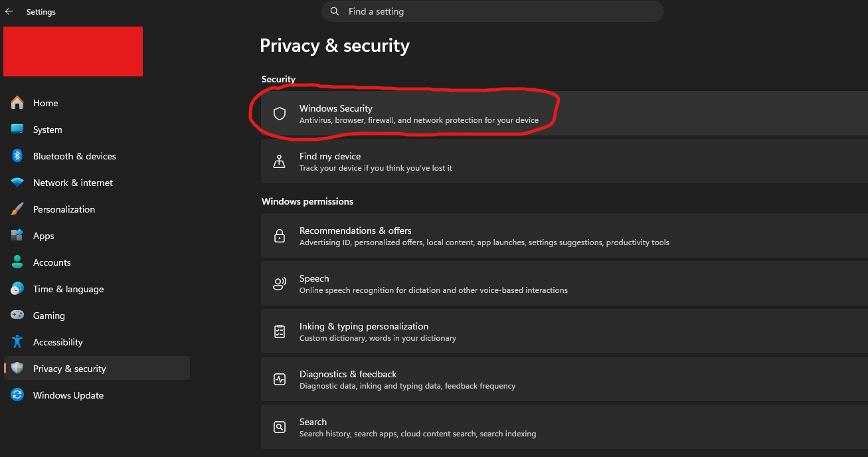The width and height of the screenshot is (868, 457).
Task: Open the System settings page
Action: click(x=48, y=130)
